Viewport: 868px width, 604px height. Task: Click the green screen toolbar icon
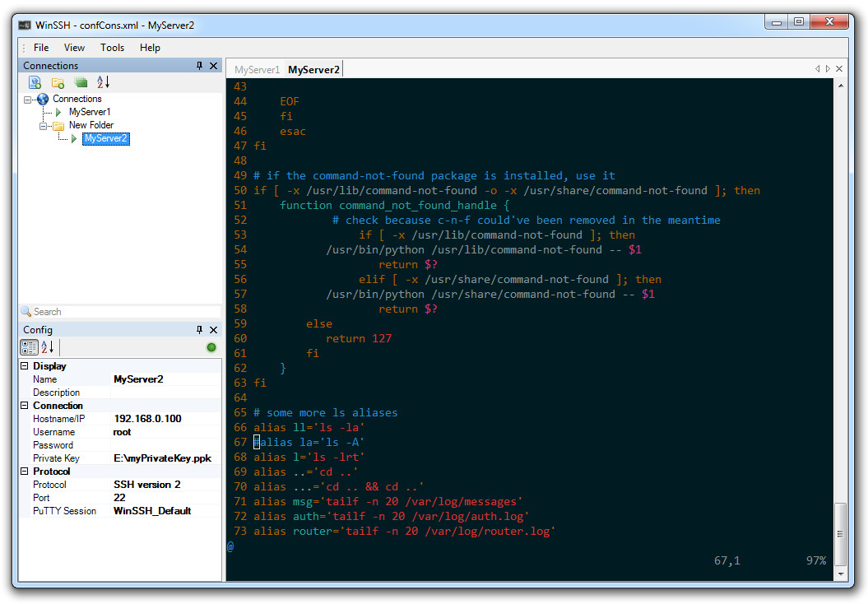(x=81, y=82)
